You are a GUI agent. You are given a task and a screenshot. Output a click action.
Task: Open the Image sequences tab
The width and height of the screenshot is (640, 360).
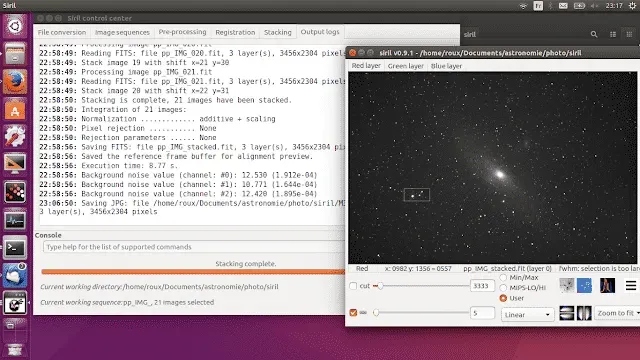click(x=122, y=32)
